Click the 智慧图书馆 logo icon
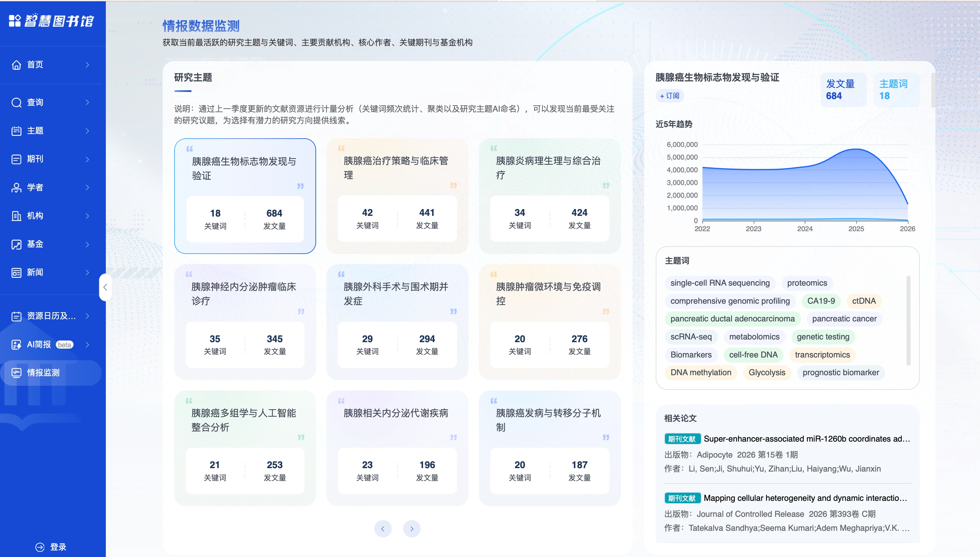The height and width of the screenshot is (557, 980). (x=15, y=21)
